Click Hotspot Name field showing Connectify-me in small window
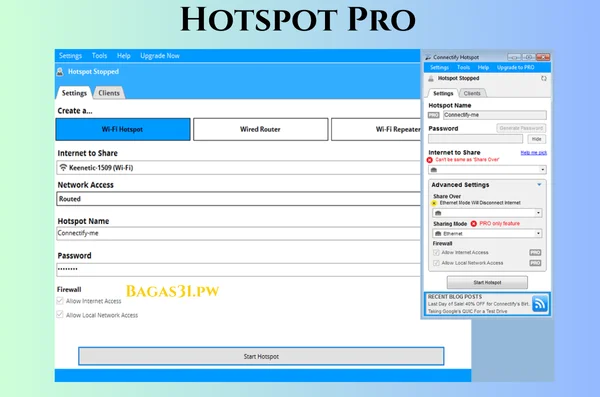This screenshot has height=397, width=600. 495,115
